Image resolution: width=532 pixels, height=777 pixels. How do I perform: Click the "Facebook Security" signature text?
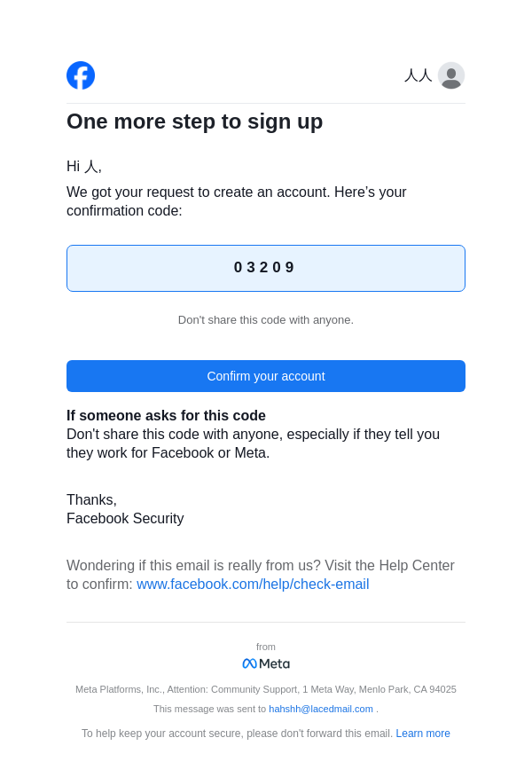pyautogui.click(x=125, y=519)
